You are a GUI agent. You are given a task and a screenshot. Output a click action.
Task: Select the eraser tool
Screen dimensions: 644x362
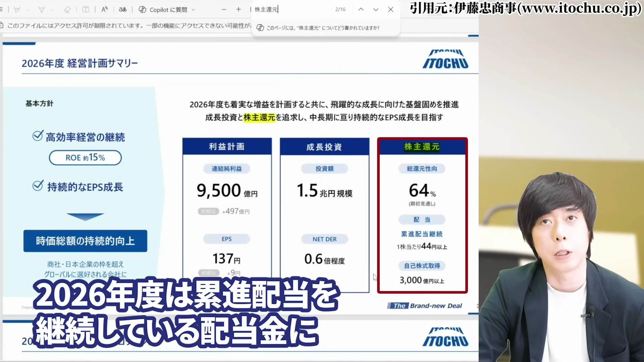point(67,10)
